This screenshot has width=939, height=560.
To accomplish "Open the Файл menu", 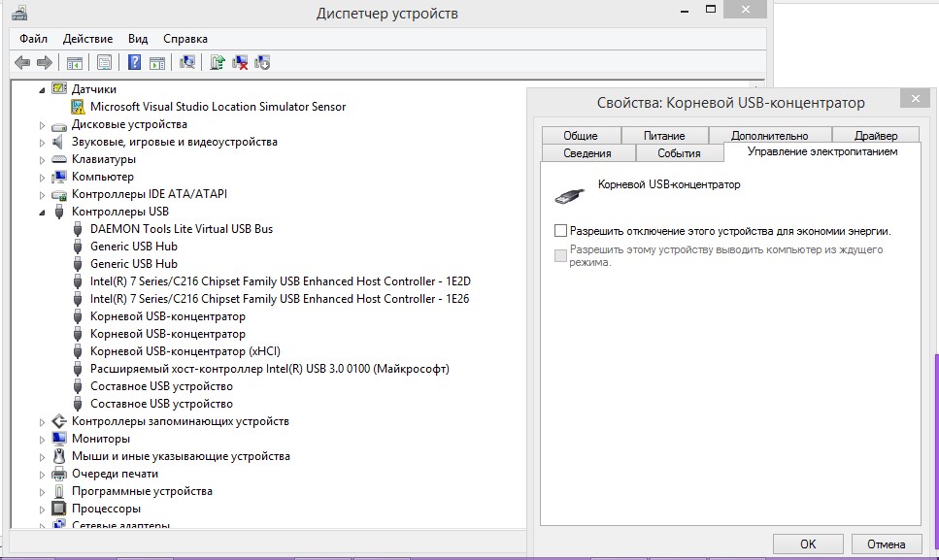I will (x=34, y=39).
